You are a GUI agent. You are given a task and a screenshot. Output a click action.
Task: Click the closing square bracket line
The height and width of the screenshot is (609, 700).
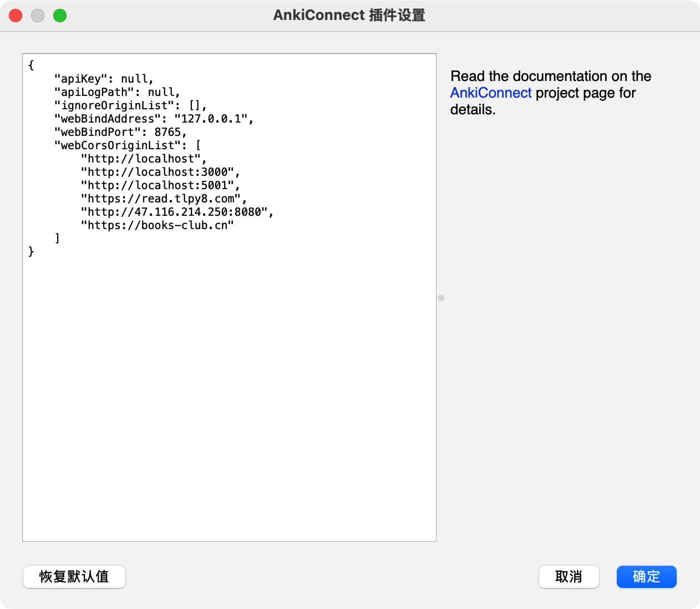57,238
